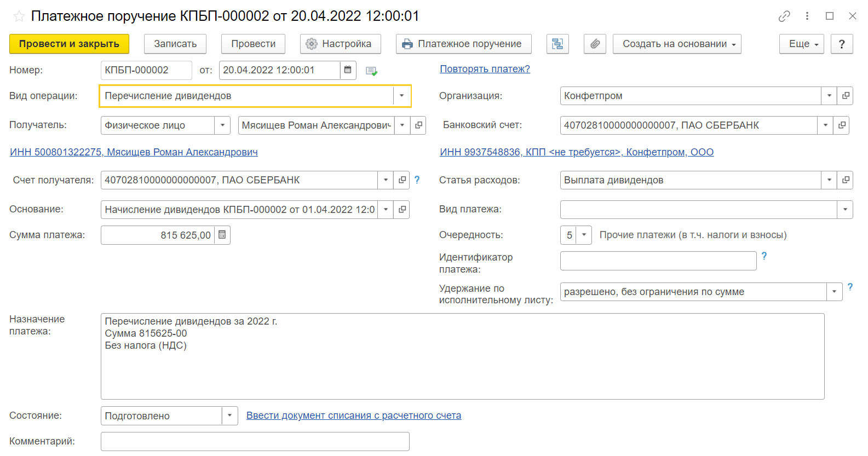Open the Создать на основании menu
The image size is (868, 456).
[677, 44]
